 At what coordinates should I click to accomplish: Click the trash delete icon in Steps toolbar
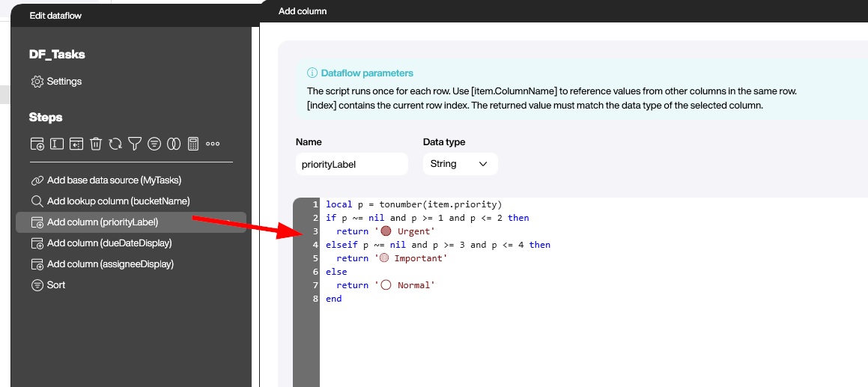(96, 144)
